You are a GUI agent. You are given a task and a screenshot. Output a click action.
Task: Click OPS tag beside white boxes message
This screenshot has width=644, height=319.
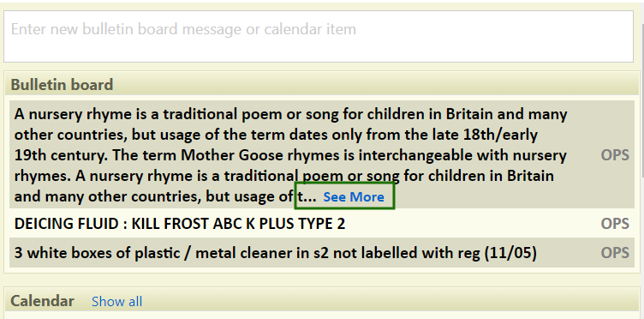(x=615, y=252)
